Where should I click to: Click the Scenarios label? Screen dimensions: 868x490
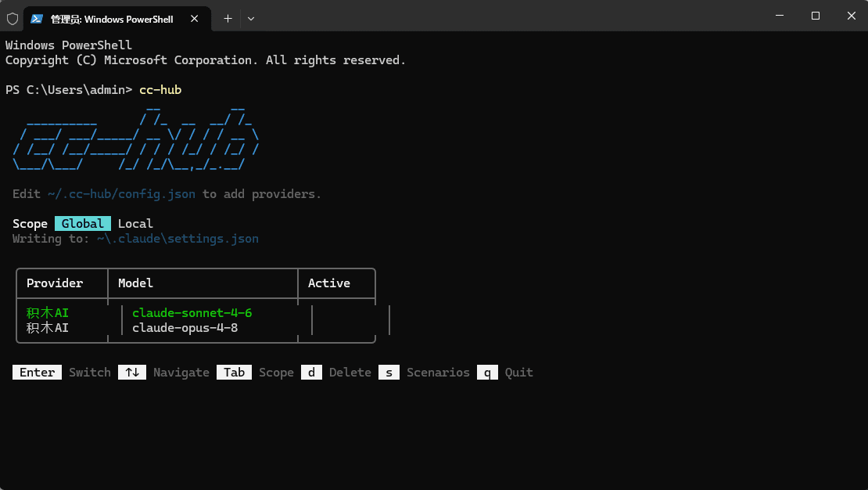(x=438, y=373)
